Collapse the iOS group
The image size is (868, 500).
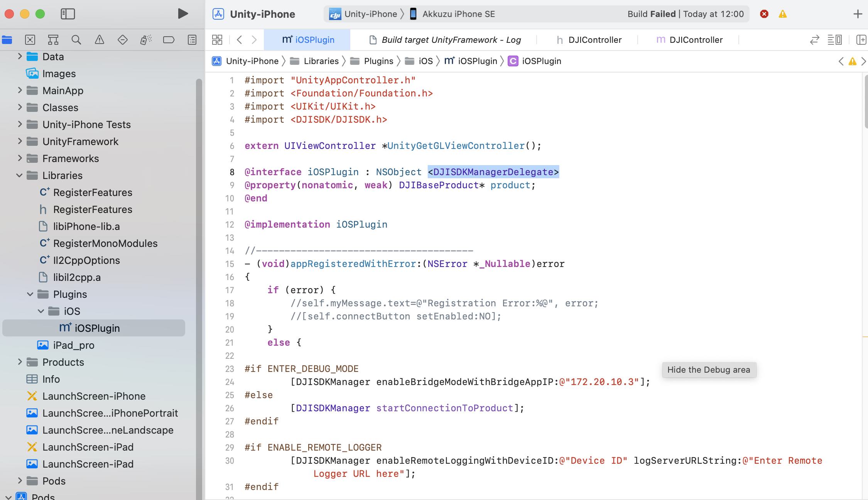(41, 311)
